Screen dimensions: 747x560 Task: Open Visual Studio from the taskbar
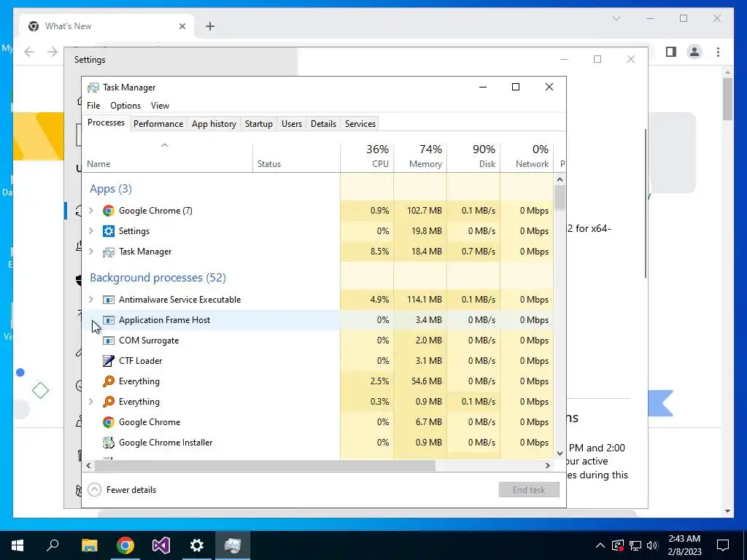[161, 545]
